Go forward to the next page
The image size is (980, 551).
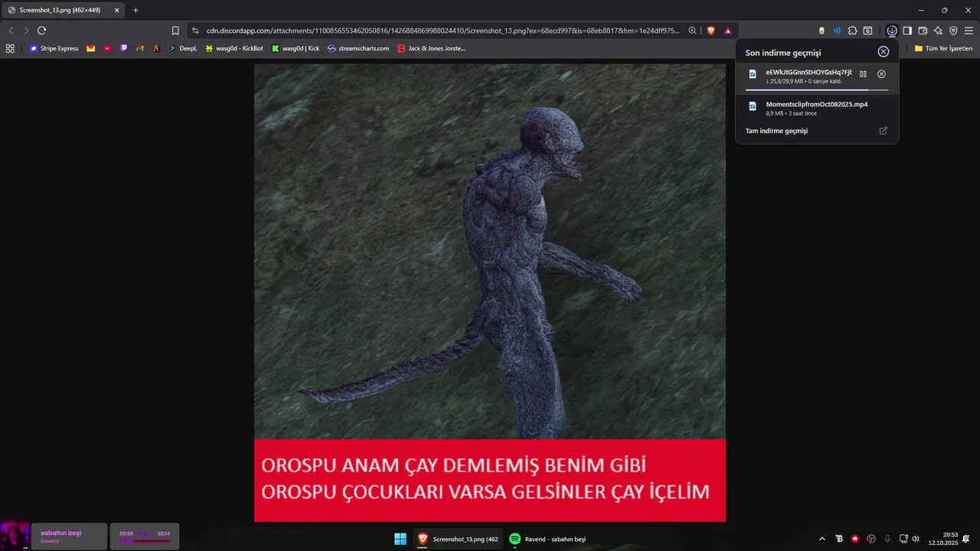click(x=26, y=31)
